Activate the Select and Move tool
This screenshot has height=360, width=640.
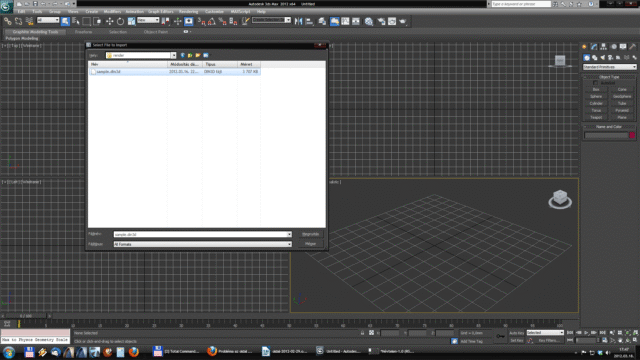109,21
